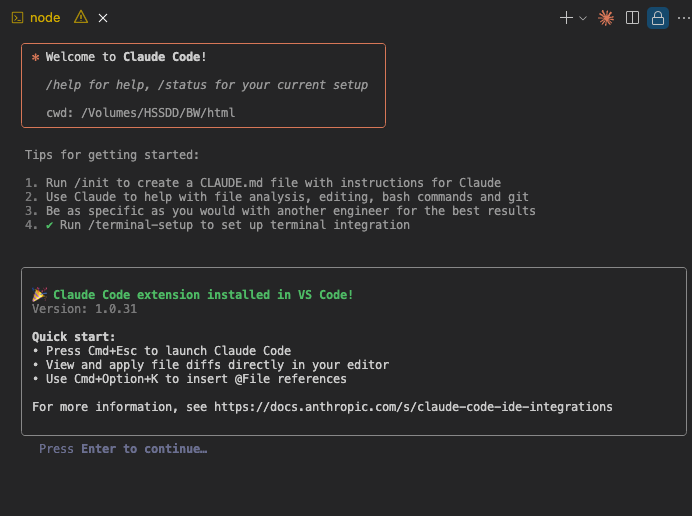Click the party popper emoji icon
Image resolution: width=692 pixels, height=516 pixels.
point(40,294)
